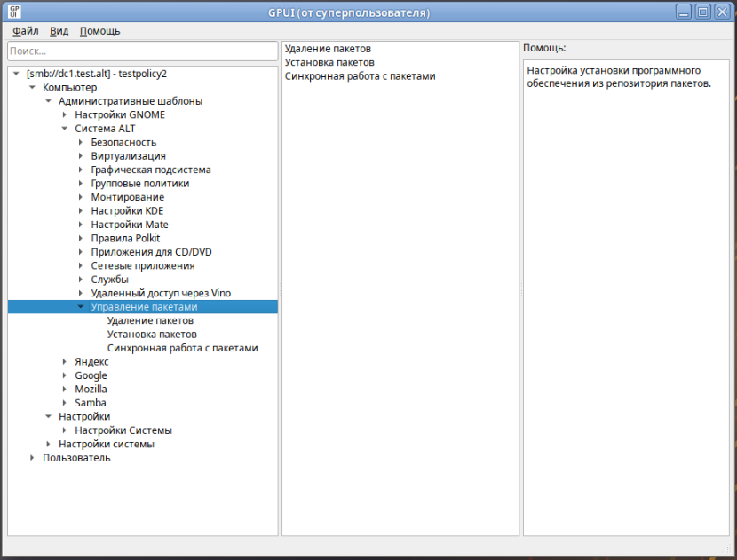Viewport: 737px width, 560px height.
Task: Select the Групповые политики tree label
Action: click(140, 183)
